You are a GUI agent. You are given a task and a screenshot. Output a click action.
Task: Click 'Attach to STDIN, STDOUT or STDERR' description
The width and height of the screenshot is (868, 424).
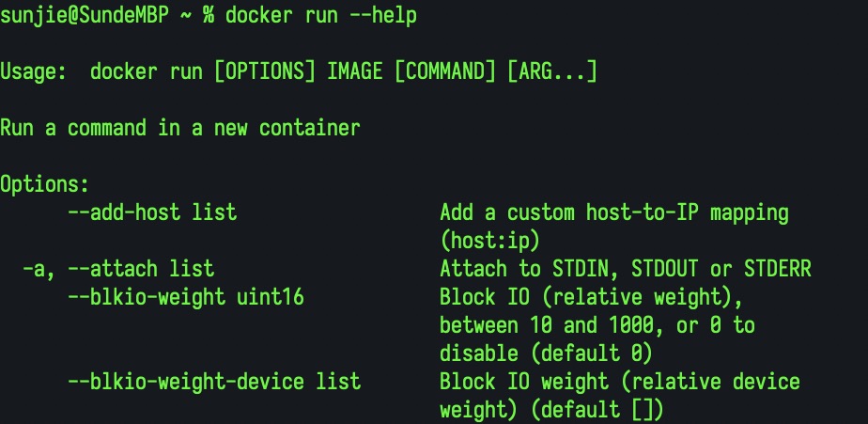click(x=626, y=269)
